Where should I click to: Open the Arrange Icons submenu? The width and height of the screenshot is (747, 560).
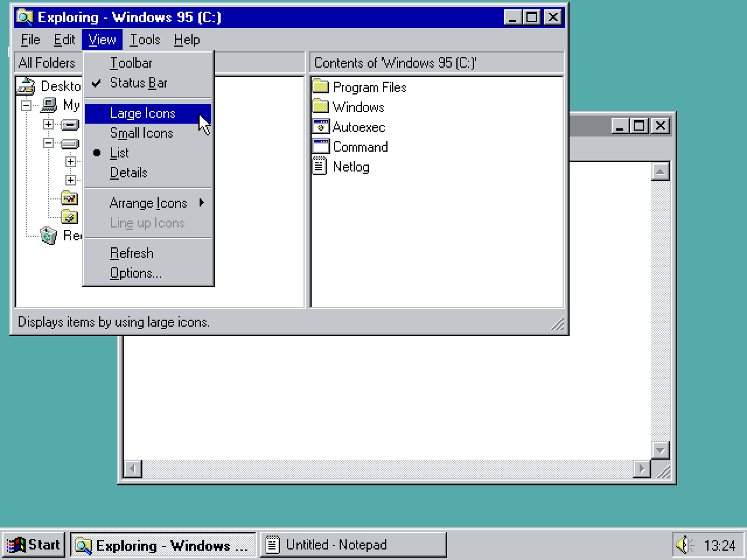coord(148,203)
